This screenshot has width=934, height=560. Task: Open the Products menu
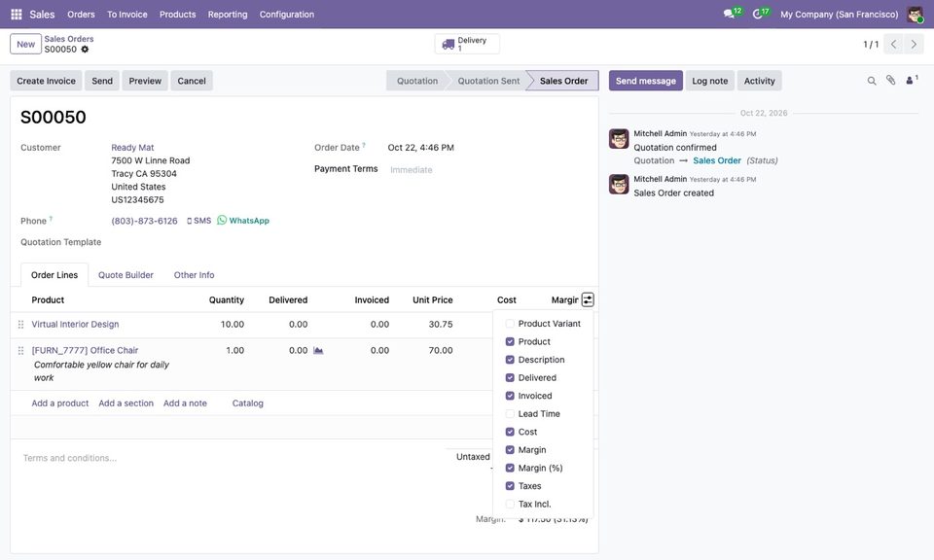177,15
